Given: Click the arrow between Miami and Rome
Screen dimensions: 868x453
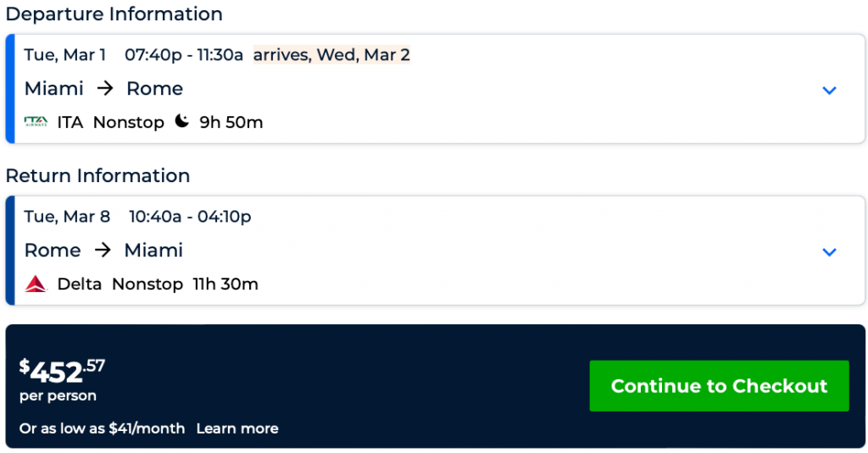Looking at the screenshot, I should 105,89.
